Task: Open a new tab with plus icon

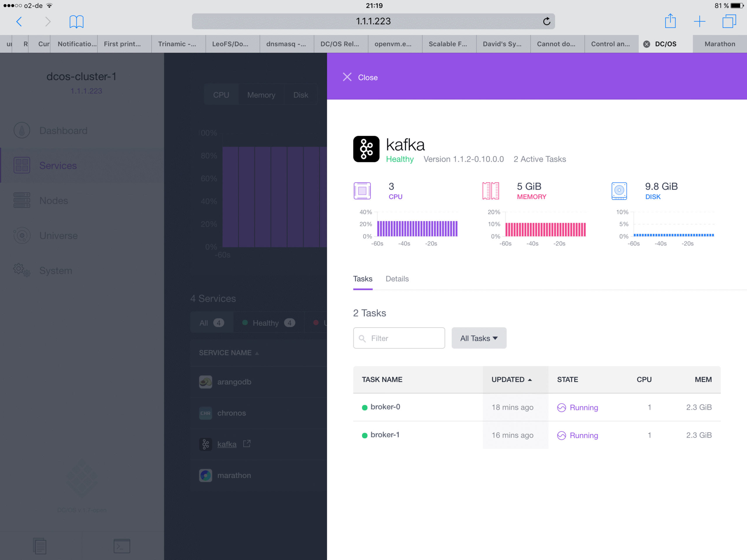Action: coord(699,21)
